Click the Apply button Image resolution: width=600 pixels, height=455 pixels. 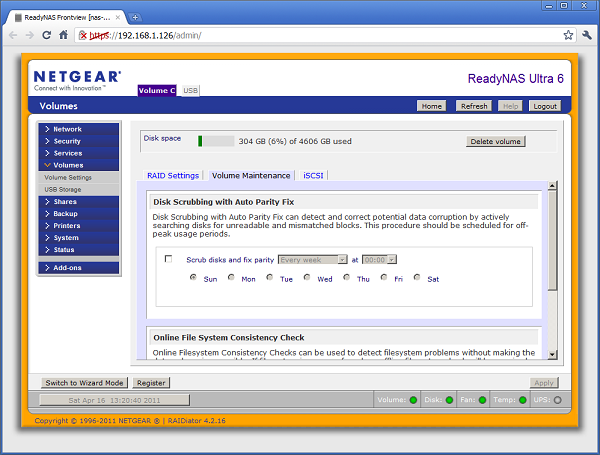(x=544, y=383)
